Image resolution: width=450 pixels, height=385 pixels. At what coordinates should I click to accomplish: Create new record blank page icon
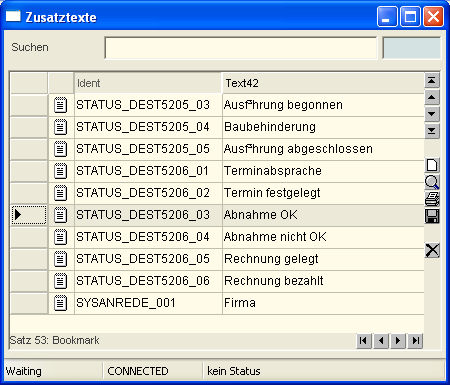click(432, 165)
